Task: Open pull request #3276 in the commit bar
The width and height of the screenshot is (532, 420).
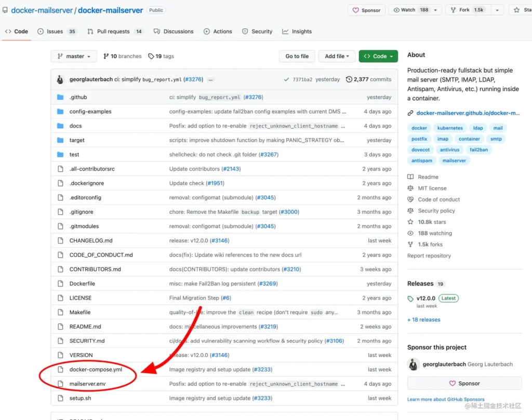Action: [x=193, y=79]
